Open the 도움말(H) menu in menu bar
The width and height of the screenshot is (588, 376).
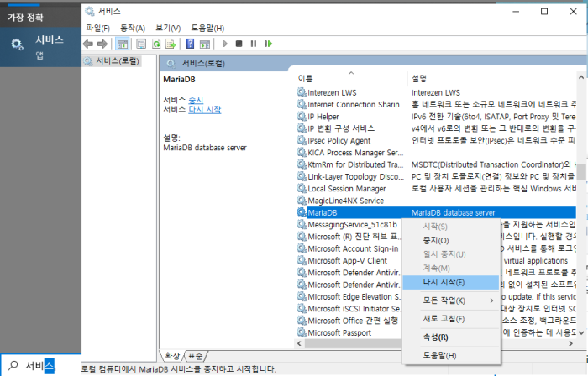pyautogui.click(x=207, y=28)
